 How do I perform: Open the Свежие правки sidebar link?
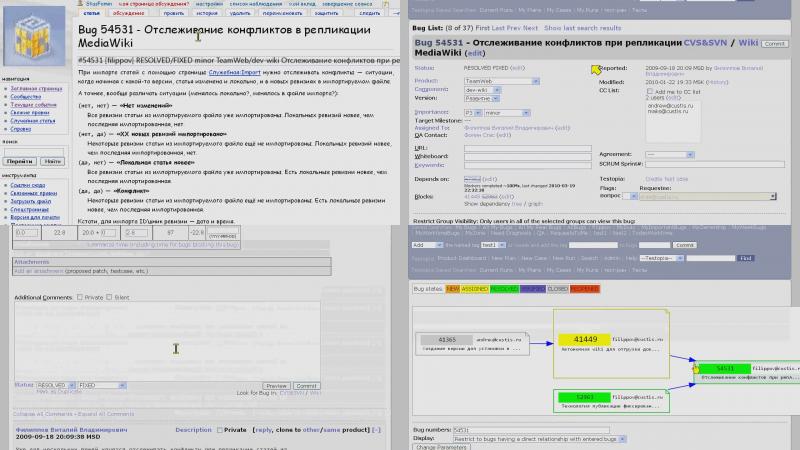30,113
